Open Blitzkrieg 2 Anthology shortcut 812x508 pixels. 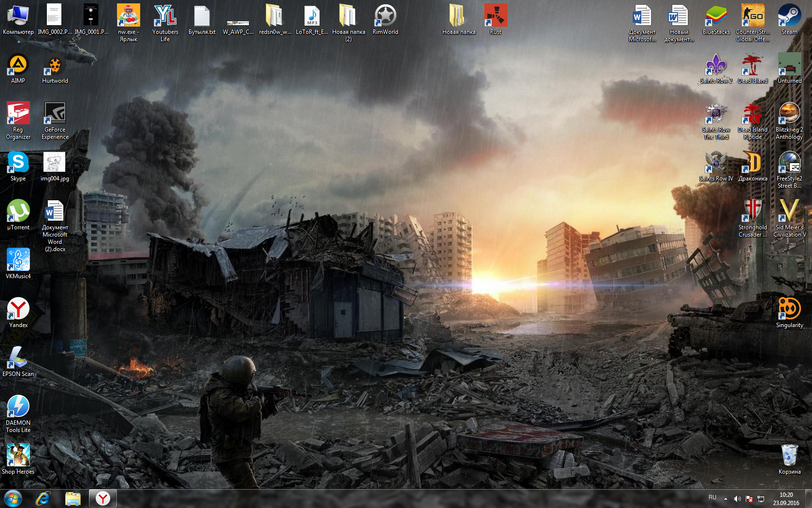[789, 121]
